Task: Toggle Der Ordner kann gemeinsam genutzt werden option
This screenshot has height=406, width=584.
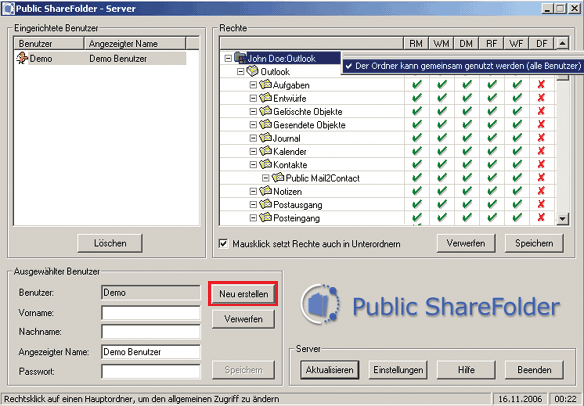Action: (x=463, y=66)
